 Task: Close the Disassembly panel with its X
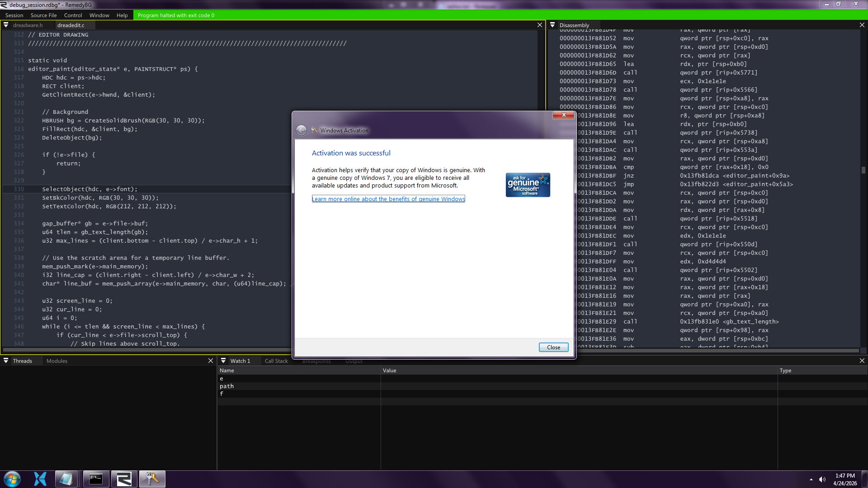coord(862,25)
